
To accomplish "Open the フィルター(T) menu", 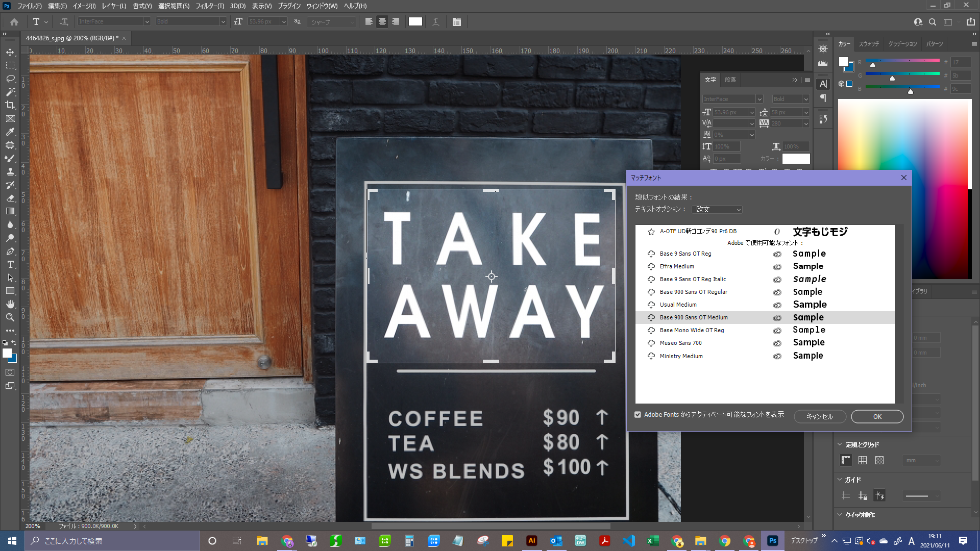I will (x=209, y=6).
